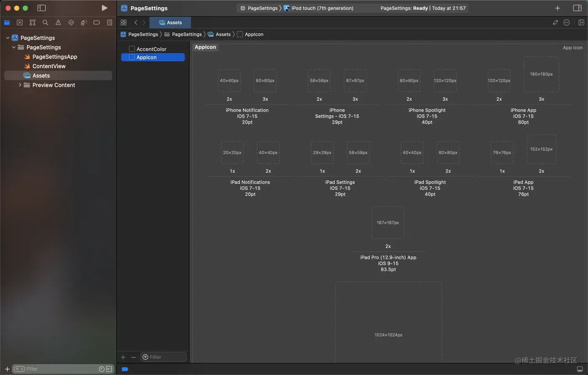
Task: Open the PageSettings scheme selector
Action: [x=259, y=8]
